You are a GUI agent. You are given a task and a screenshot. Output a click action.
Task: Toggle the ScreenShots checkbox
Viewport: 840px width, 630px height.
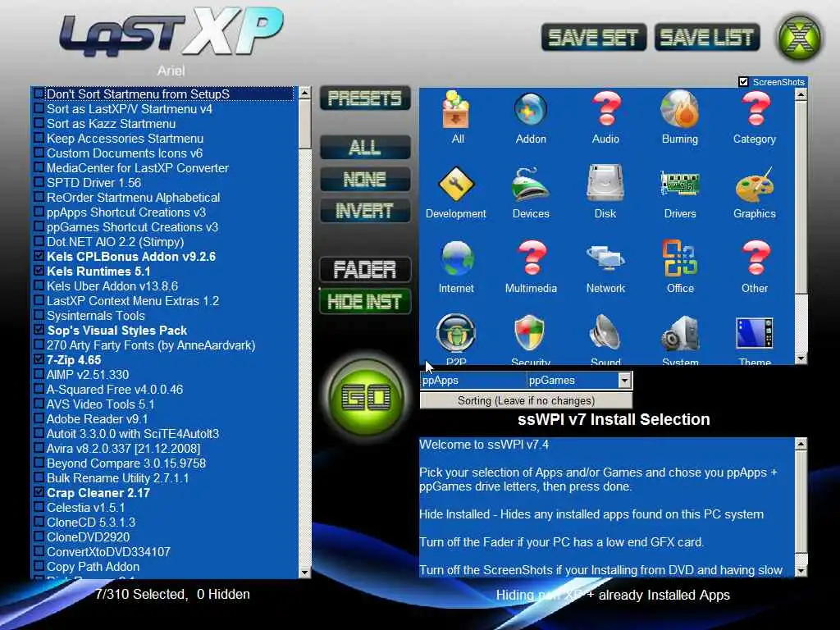click(743, 81)
